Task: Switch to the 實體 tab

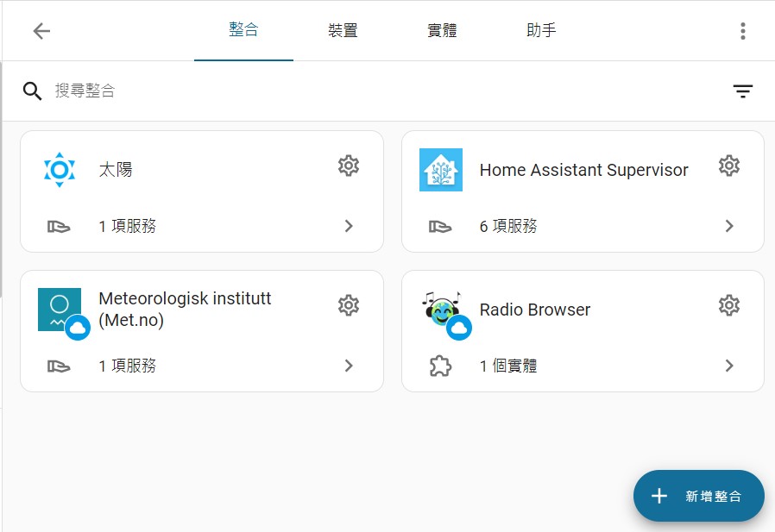Action: 442,31
